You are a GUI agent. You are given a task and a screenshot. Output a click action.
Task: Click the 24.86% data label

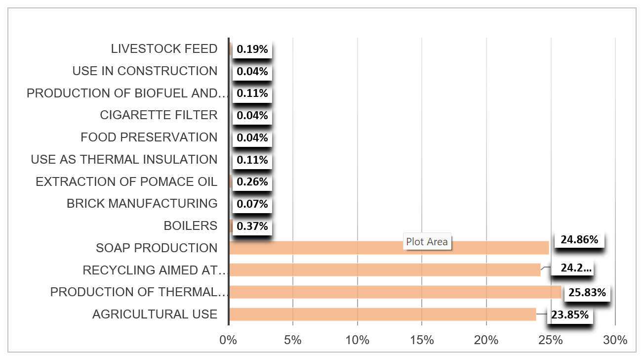point(579,240)
